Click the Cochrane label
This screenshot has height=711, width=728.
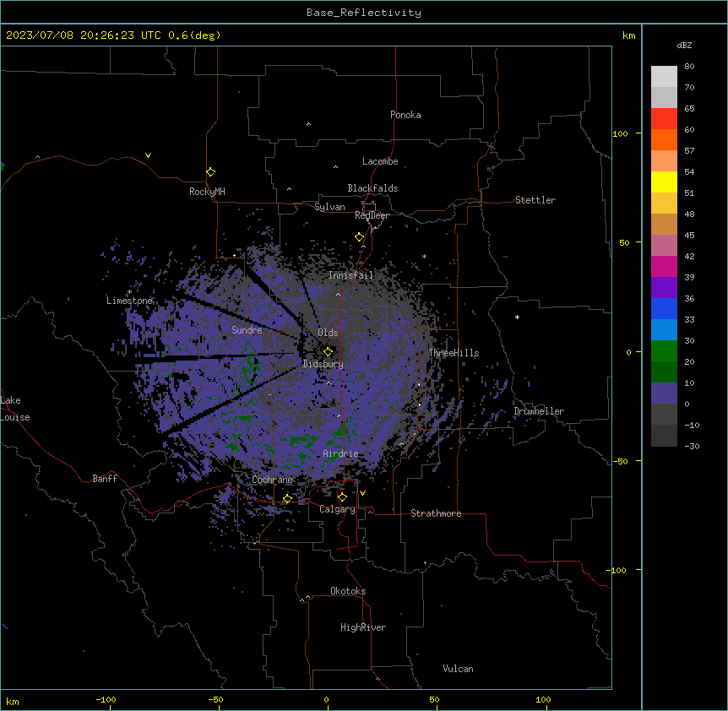pos(272,480)
